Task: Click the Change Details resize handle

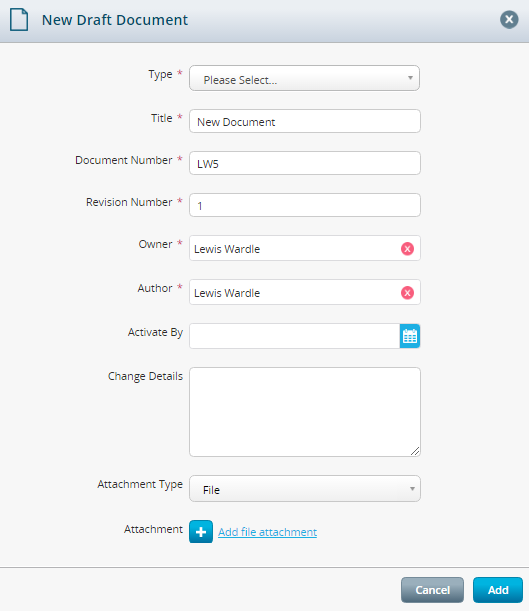Action: click(415, 451)
